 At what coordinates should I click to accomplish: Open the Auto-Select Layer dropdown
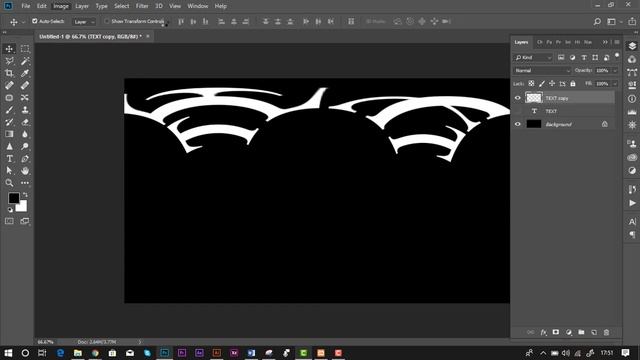(84, 22)
